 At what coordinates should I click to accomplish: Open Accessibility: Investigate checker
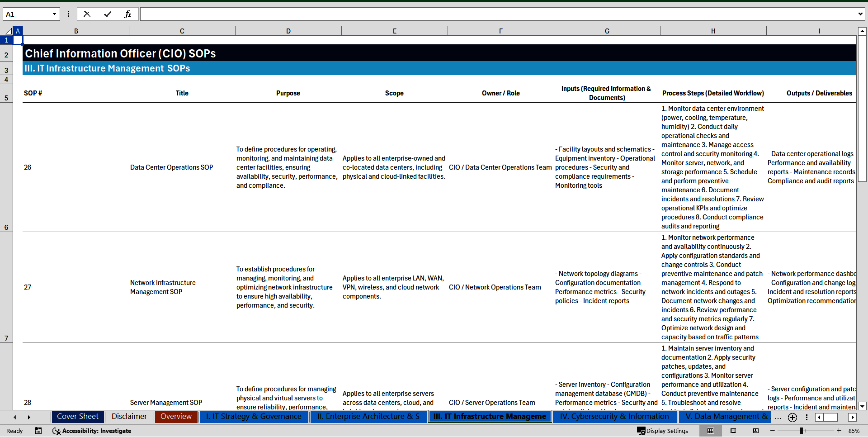(92, 431)
